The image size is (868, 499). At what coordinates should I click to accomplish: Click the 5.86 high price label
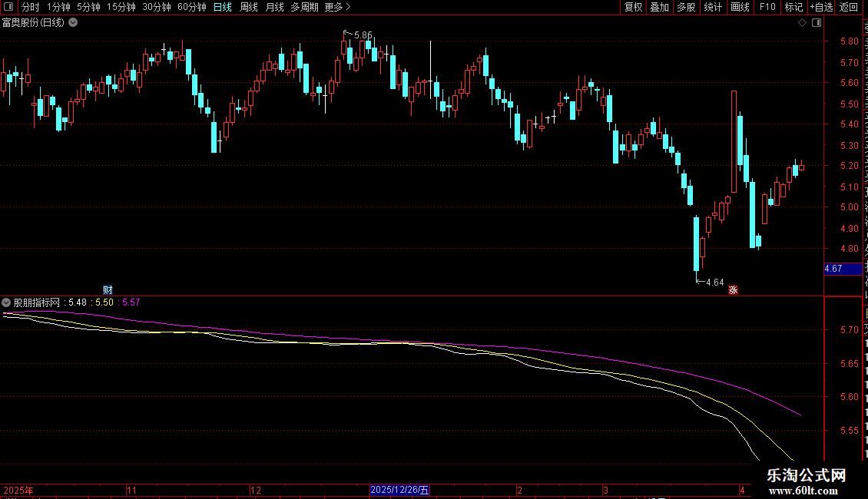(x=363, y=35)
